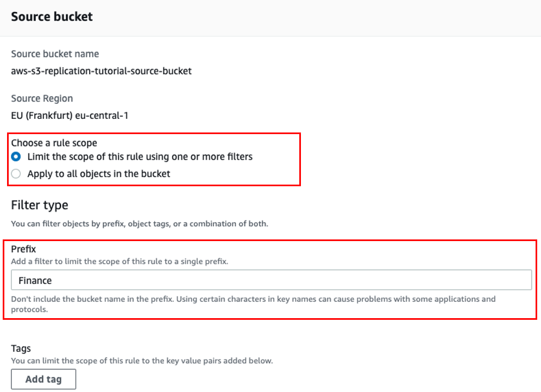The width and height of the screenshot is (541, 392).
Task: Click the Source bucket section header
Action: [52, 17]
